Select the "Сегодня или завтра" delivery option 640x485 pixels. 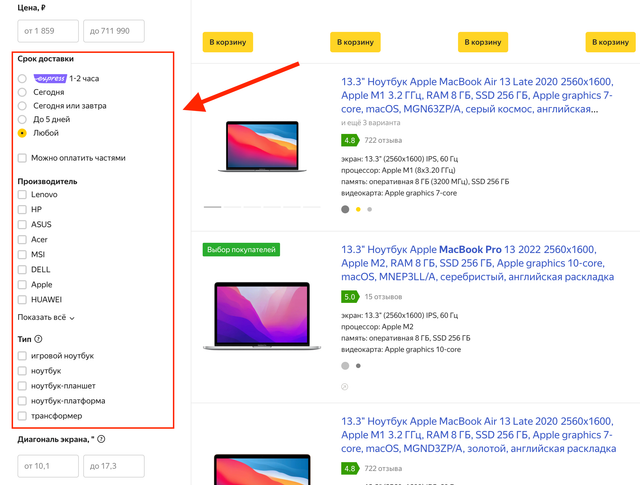pyautogui.click(x=23, y=105)
